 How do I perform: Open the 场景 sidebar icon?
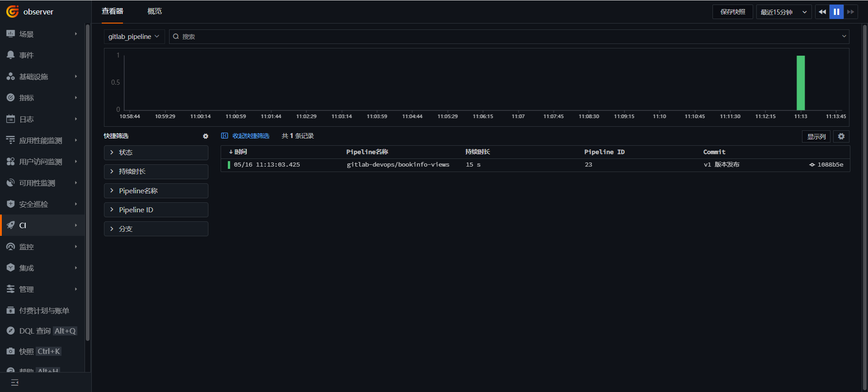coord(10,34)
